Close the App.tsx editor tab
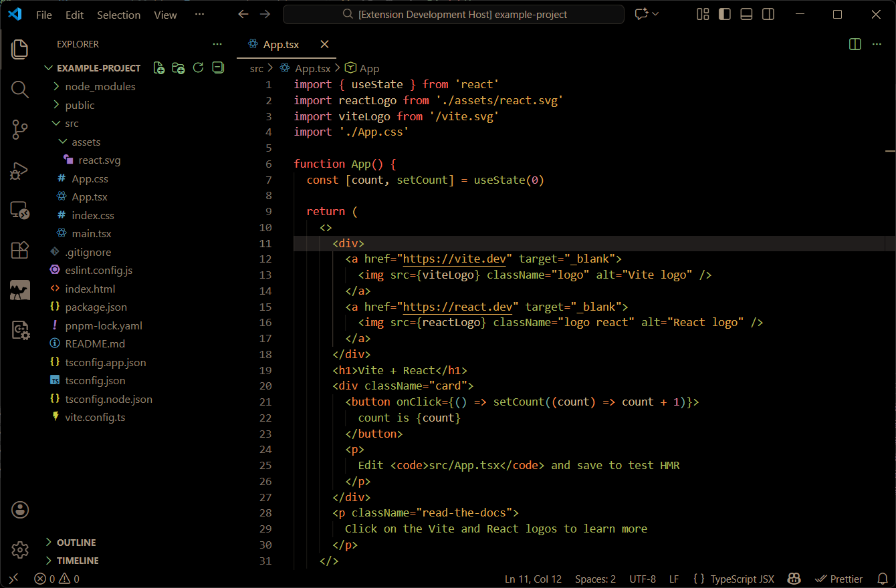Viewport: 896px width, 588px height. [324, 44]
